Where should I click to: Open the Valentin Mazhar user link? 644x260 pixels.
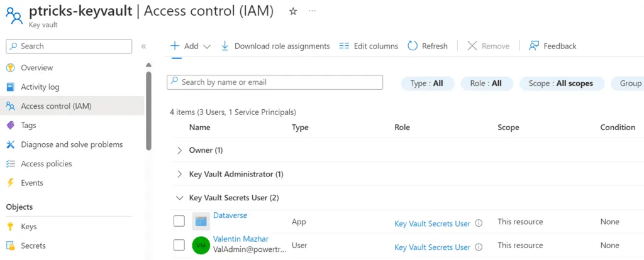coord(241,239)
